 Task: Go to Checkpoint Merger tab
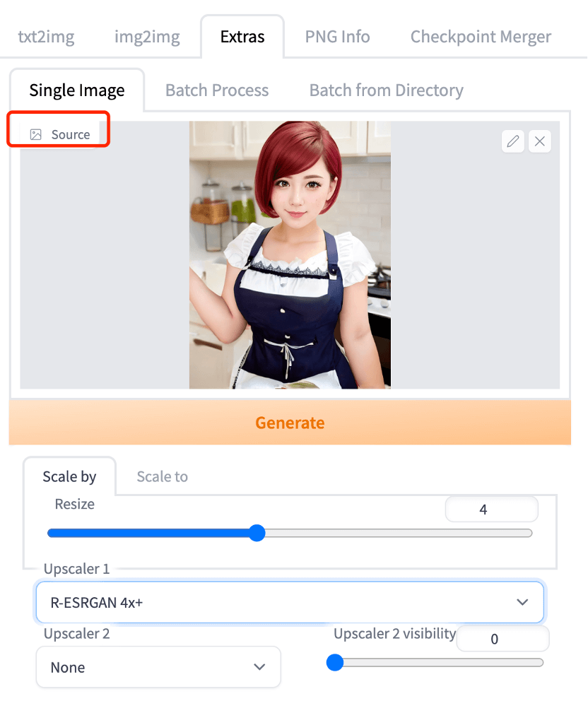(481, 37)
